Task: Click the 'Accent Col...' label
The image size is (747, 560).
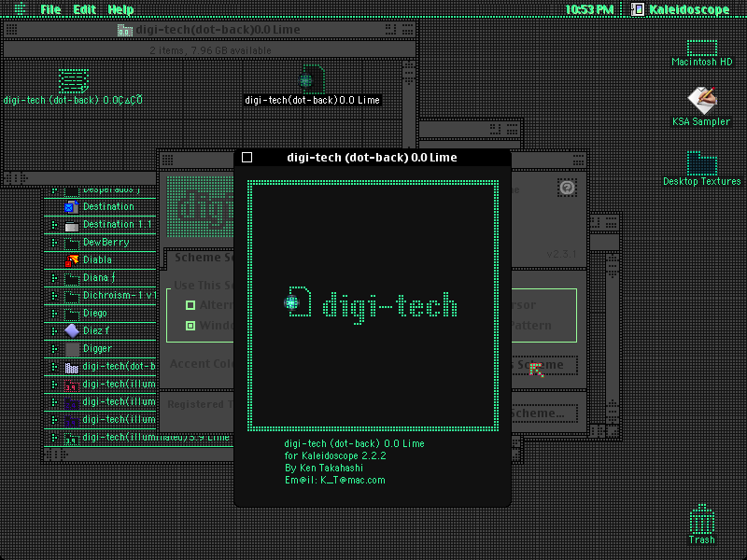Action: (202, 364)
